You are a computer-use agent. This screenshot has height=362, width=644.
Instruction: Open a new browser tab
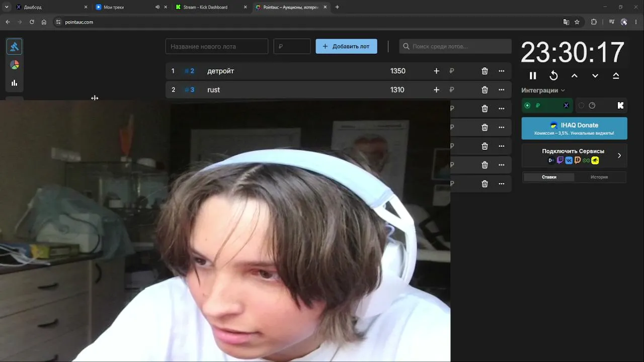coord(337,7)
